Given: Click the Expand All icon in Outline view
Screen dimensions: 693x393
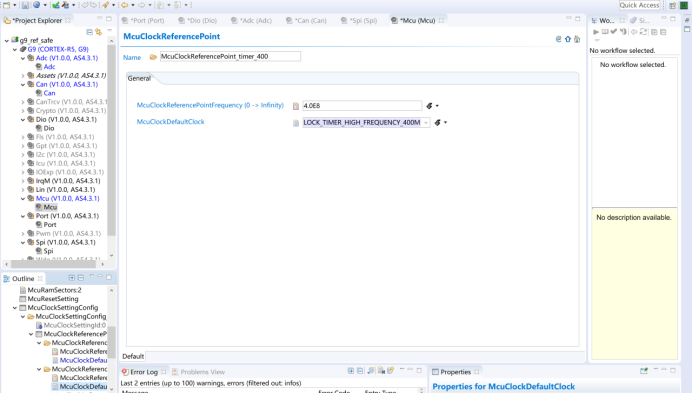Looking at the screenshot, I should 72,278.
